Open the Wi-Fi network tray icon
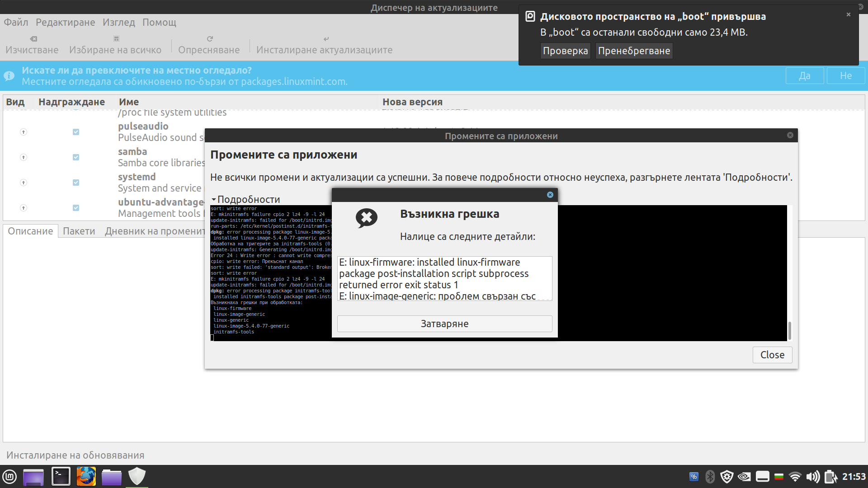 click(x=795, y=477)
